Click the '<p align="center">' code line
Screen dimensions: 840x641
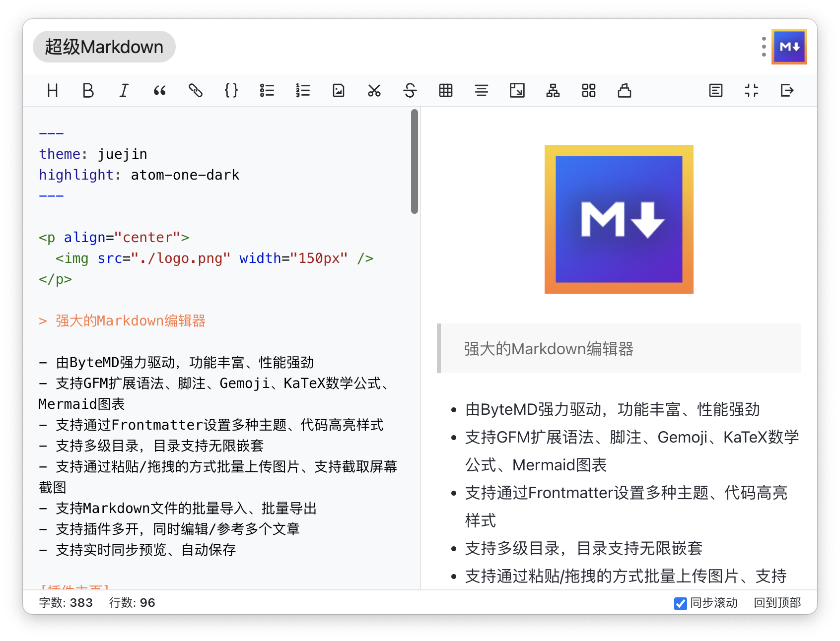tap(114, 238)
